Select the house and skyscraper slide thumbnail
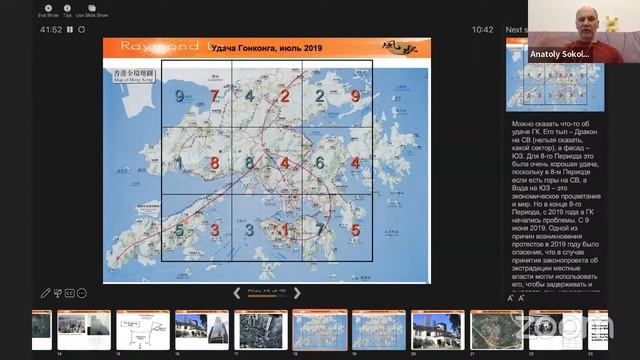 [202, 330]
